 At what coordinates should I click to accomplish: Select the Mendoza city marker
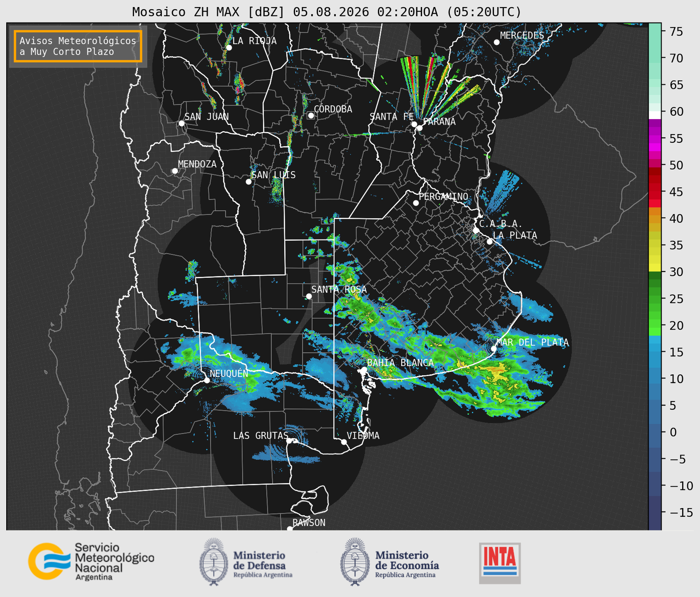point(175,171)
